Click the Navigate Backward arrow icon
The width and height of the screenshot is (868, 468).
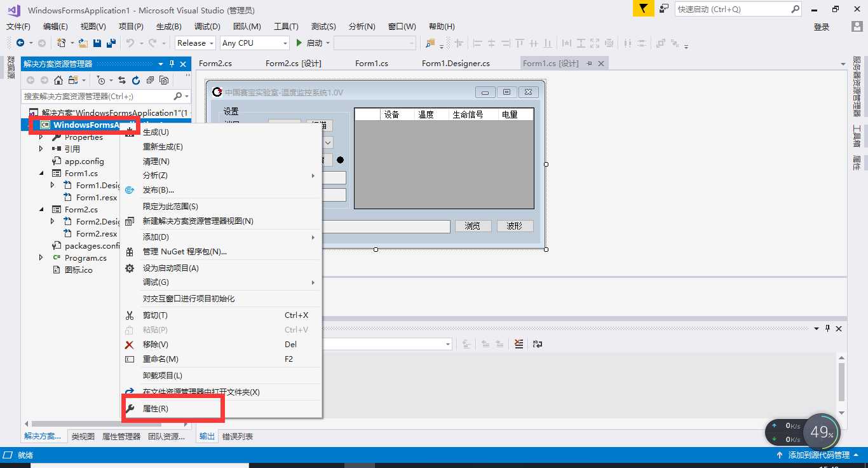pos(20,43)
